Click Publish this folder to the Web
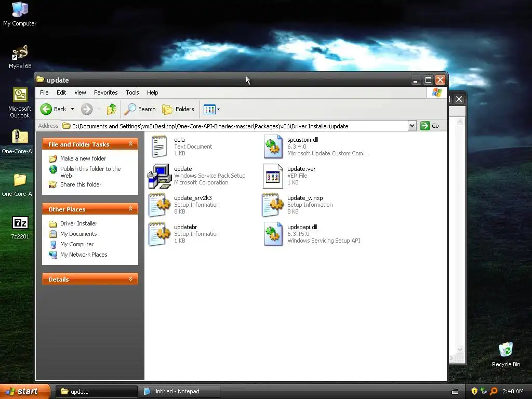532x399 pixels. 90,172
